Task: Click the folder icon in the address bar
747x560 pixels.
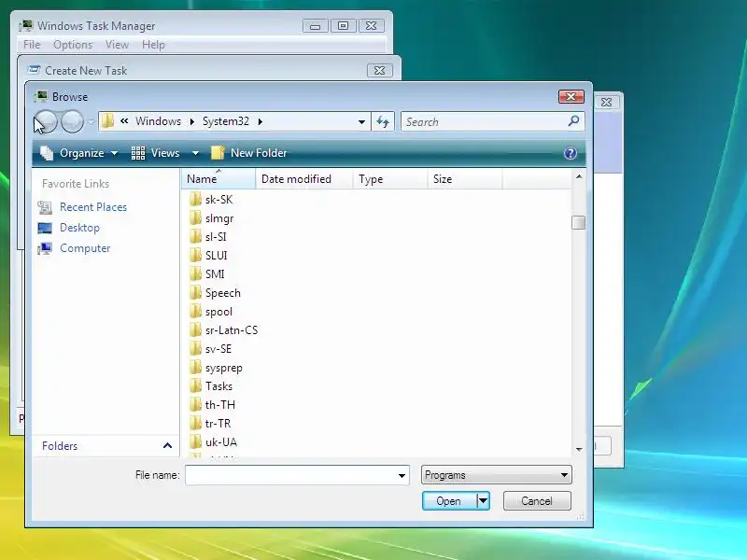Action: [108, 121]
